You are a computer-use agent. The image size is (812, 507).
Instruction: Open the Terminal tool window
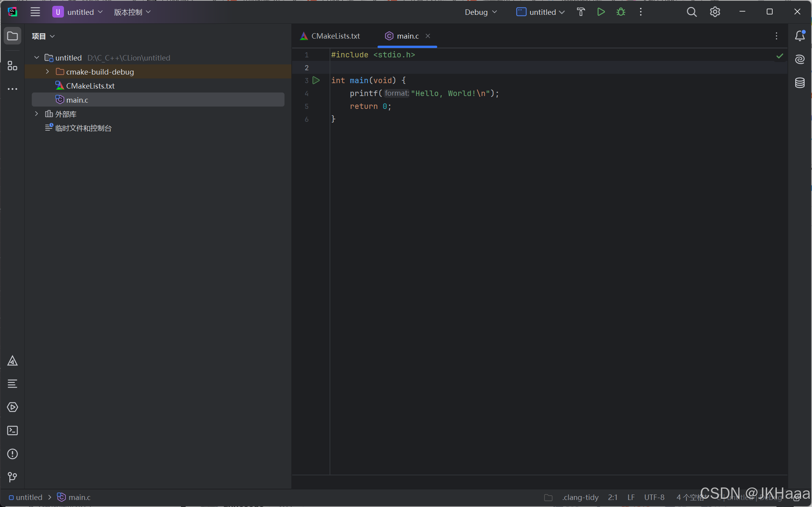coord(12,431)
